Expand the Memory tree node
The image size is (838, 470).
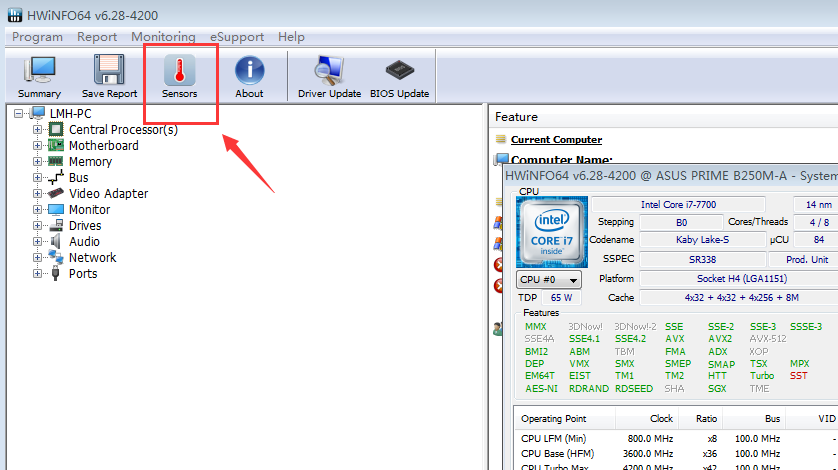37,161
